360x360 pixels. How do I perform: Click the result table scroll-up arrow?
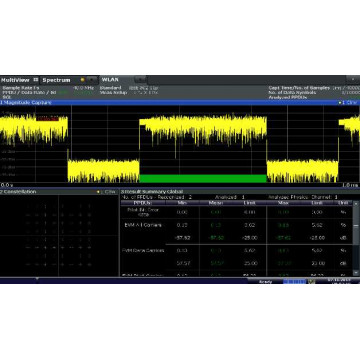tap(356, 203)
